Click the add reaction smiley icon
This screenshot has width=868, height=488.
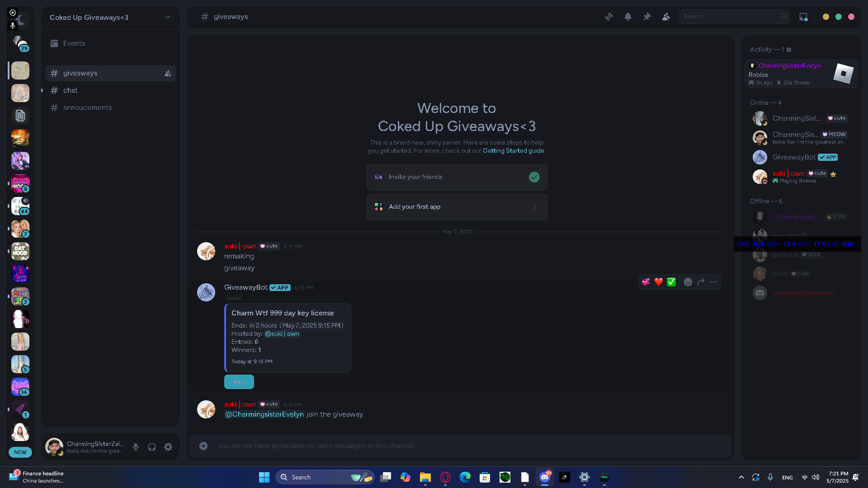click(688, 282)
